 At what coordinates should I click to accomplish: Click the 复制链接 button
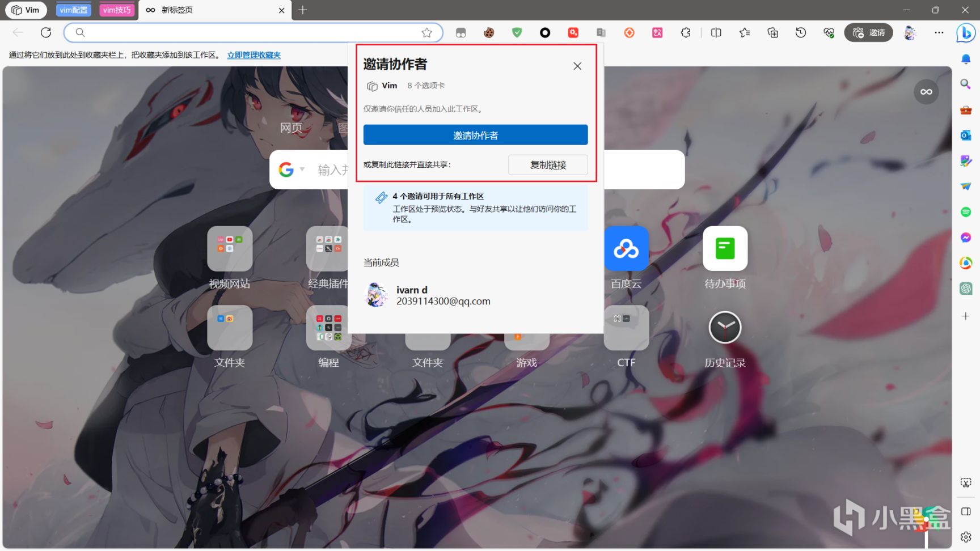click(x=548, y=165)
